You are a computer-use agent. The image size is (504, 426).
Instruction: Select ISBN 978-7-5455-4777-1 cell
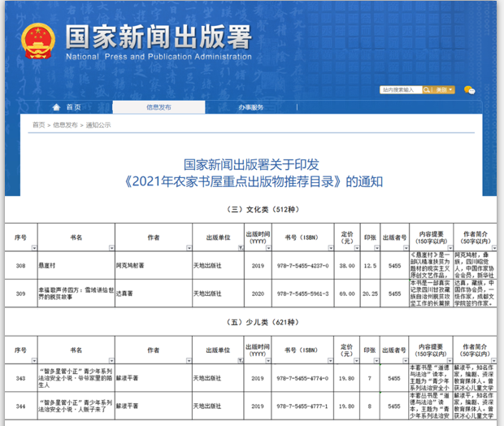302,406
